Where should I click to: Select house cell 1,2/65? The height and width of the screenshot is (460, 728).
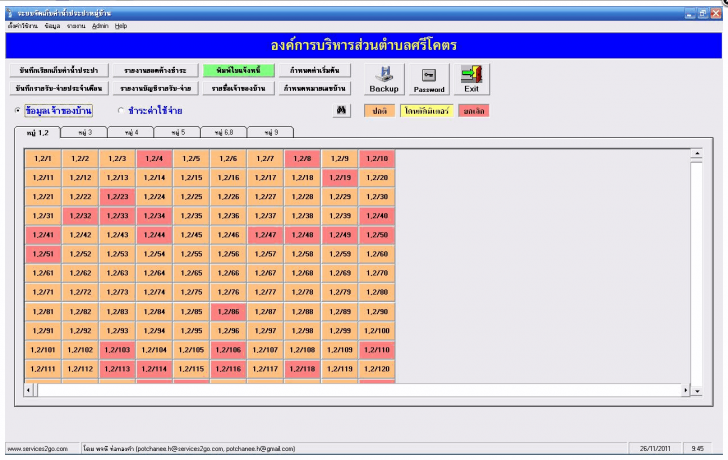click(x=191, y=273)
